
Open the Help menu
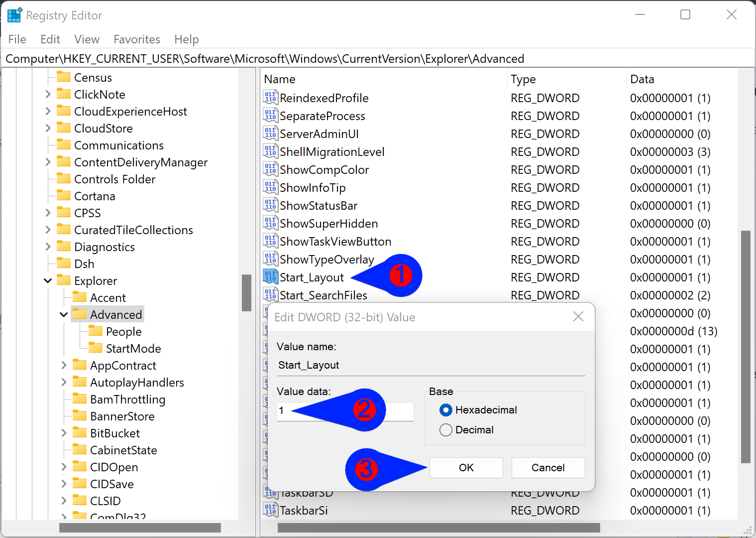tap(187, 39)
